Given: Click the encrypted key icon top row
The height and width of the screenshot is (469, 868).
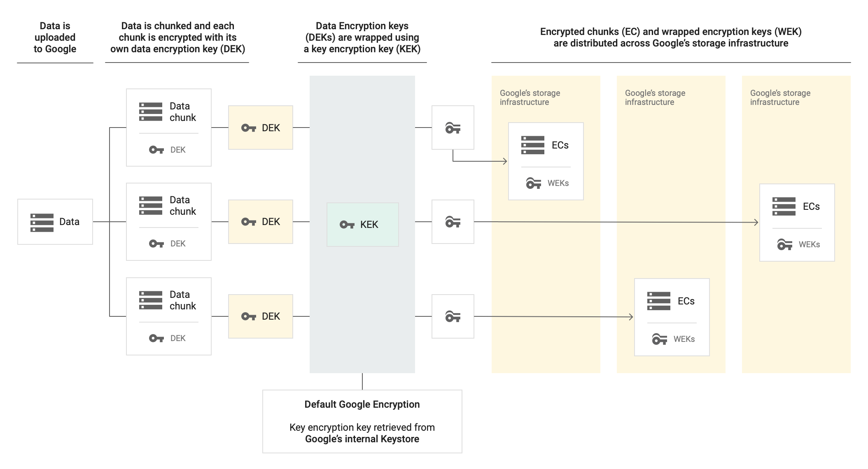Looking at the screenshot, I should [452, 127].
